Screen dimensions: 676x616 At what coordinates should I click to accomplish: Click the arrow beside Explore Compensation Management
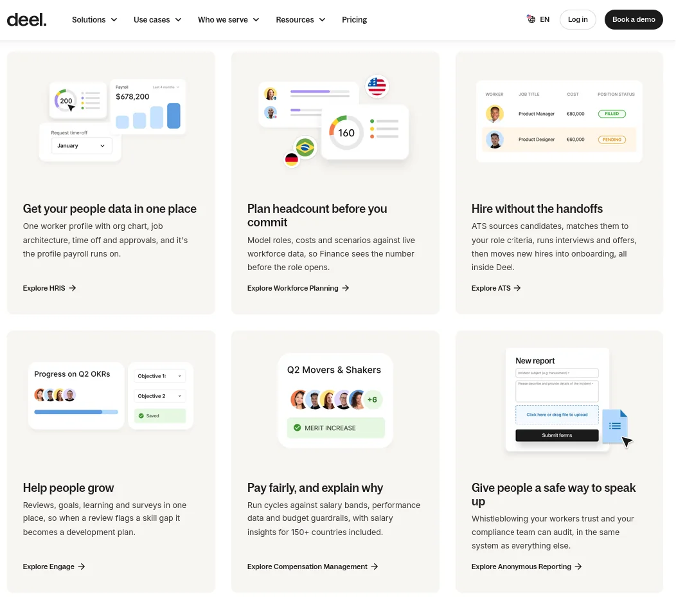click(375, 566)
